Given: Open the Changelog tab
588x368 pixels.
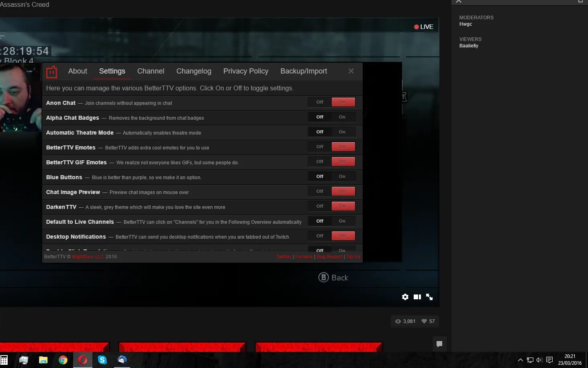Looking at the screenshot, I should click(x=194, y=71).
